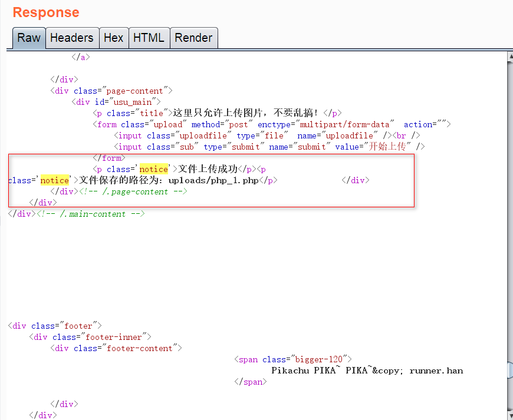The image size is (513, 420).
Task: Open the Headers tab
Action: tap(71, 38)
